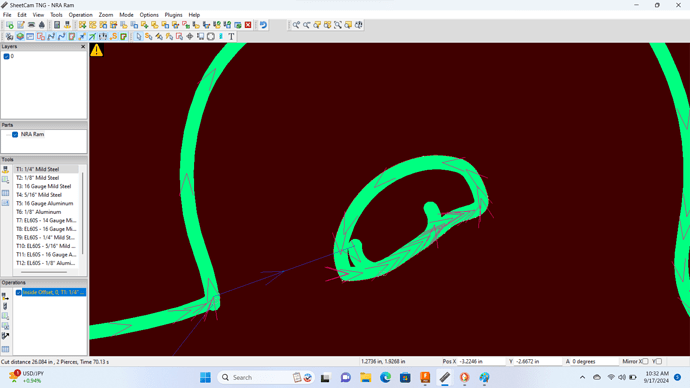Toggle the Mirror Y checkbox
690x388 pixels.
tap(659, 361)
